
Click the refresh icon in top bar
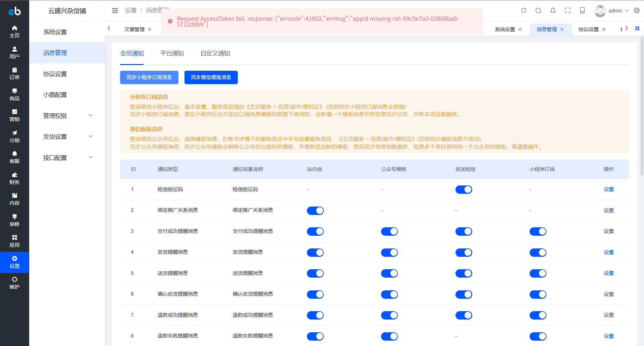524,10
